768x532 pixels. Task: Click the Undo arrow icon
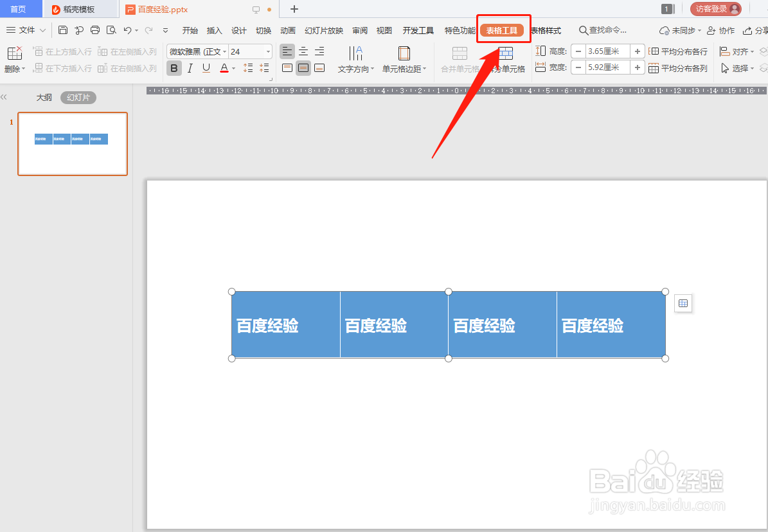click(x=127, y=30)
